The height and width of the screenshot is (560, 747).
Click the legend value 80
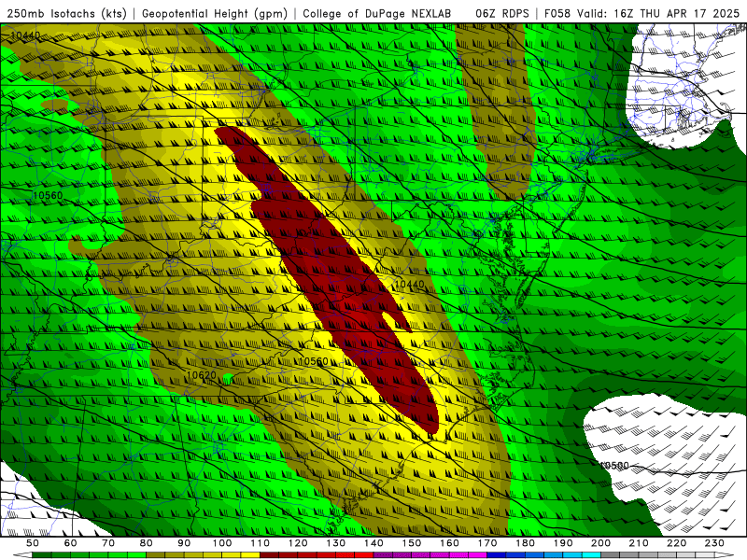pos(147,543)
